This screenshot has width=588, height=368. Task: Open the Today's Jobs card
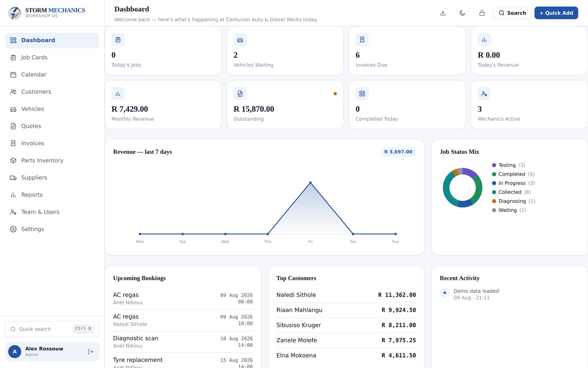pos(163,51)
